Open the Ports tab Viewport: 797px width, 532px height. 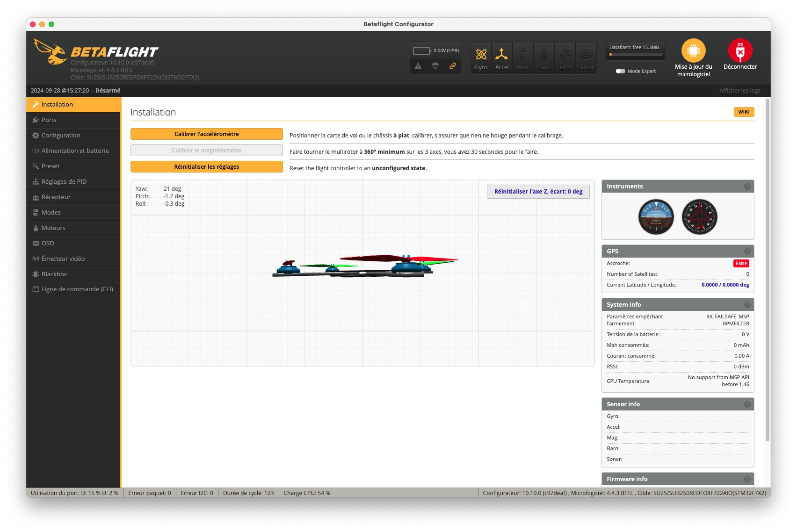click(x=73, y=120)
